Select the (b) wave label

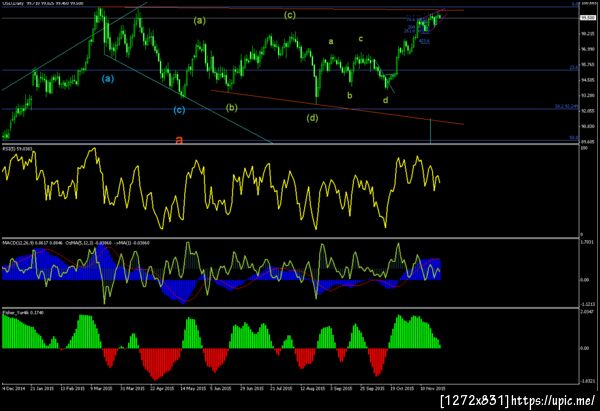(x=232, y=108)
